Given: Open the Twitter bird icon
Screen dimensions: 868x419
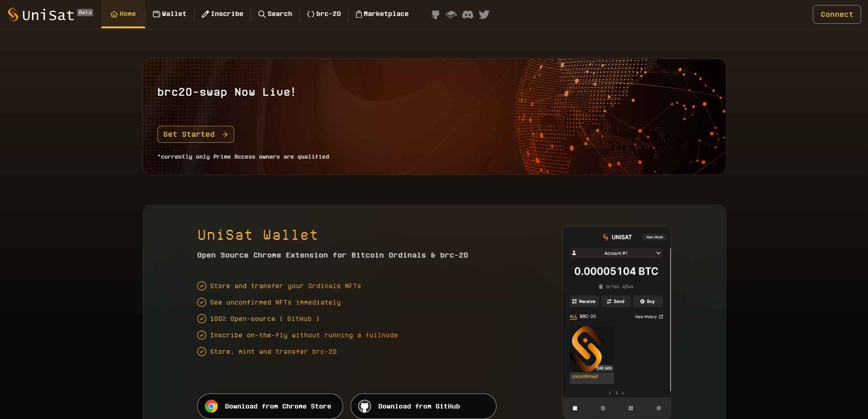Looking at the screenshot, I should click(x=484, y=15).
